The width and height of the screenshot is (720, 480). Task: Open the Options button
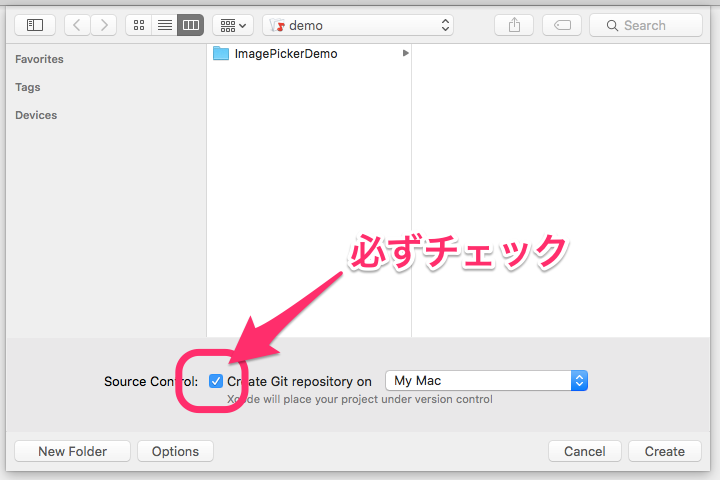pos(175,452)
